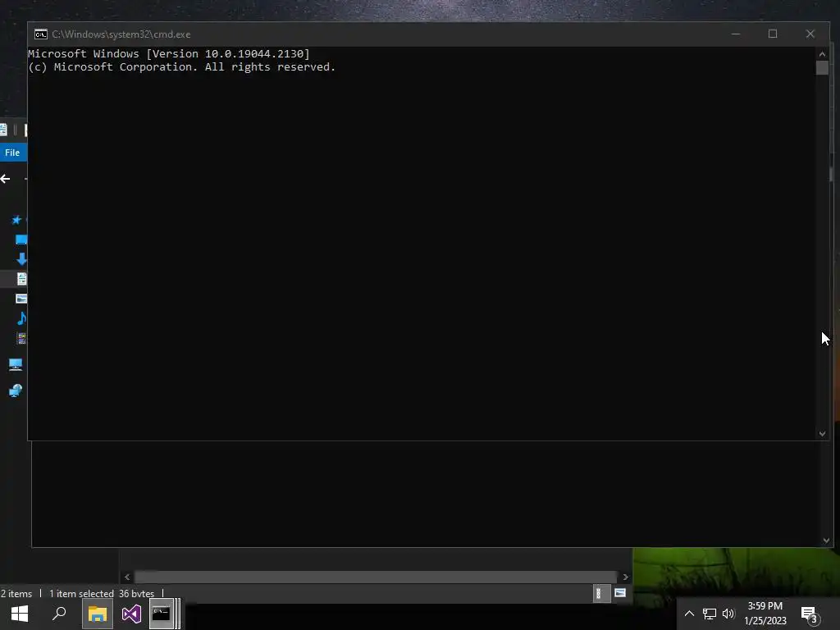Minimize the cmd.exe window
Image resolution: width=840 pixels, height=630 pixels.
click(x=736, y=34)
